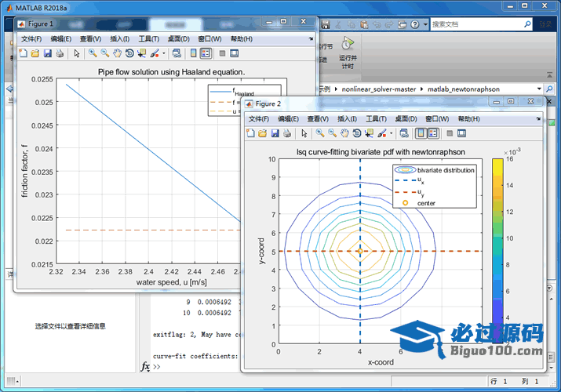Open 文件(F) menu in Figure 1

[x=31, y=39]
